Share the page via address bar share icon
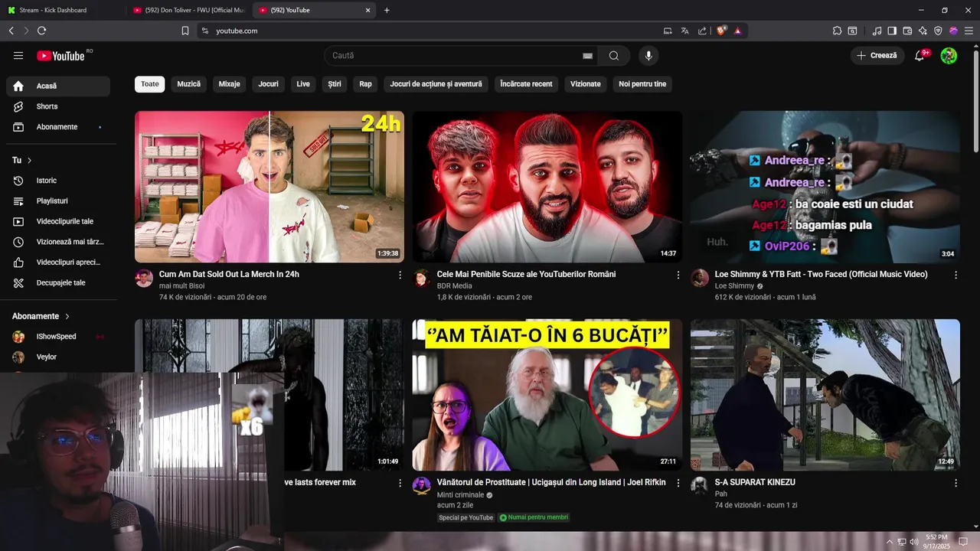This screenshot has height=551, width=980. pos(702,31)
